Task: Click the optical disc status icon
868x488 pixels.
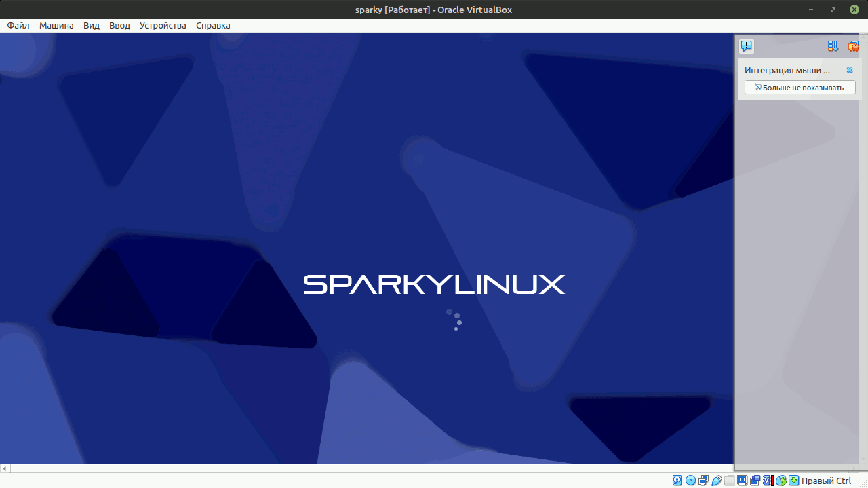Action: click(690, 481)
